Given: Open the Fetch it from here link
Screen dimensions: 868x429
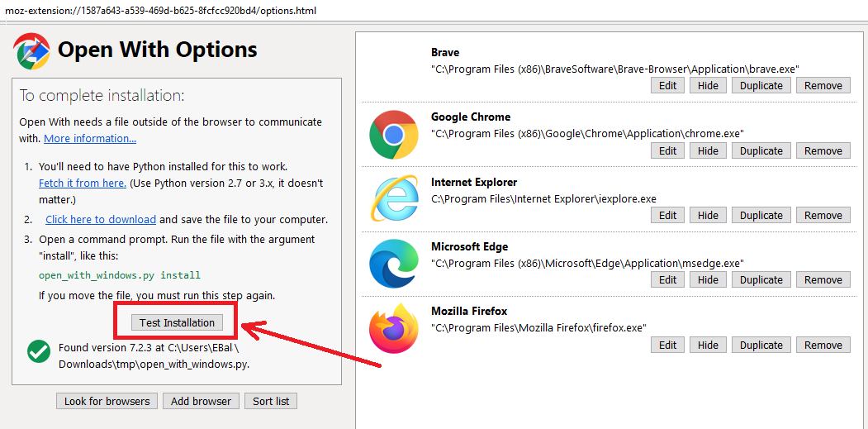Looking at the screenshot, I should pos(83,183).
